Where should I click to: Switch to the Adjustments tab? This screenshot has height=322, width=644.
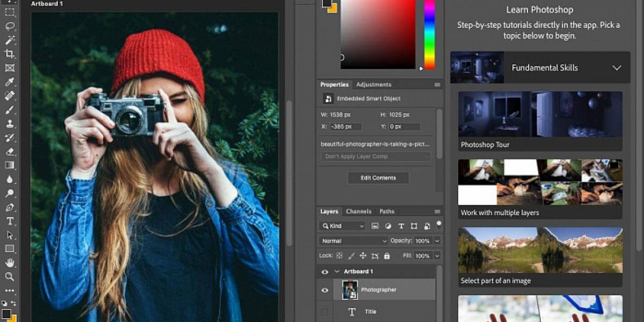[374, 84]
